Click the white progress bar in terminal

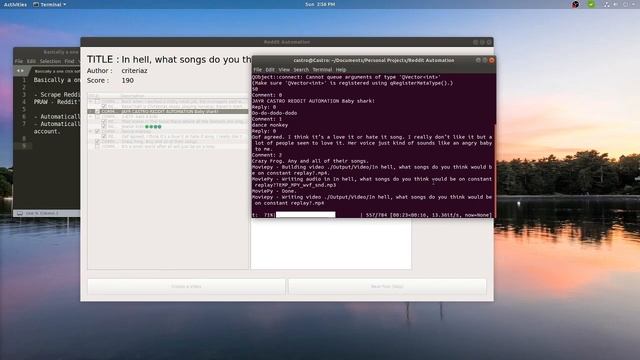(305, 215)
